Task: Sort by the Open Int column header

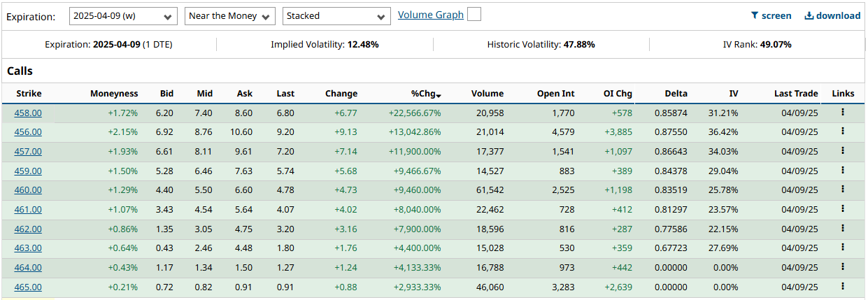Action: click(555, 94)
